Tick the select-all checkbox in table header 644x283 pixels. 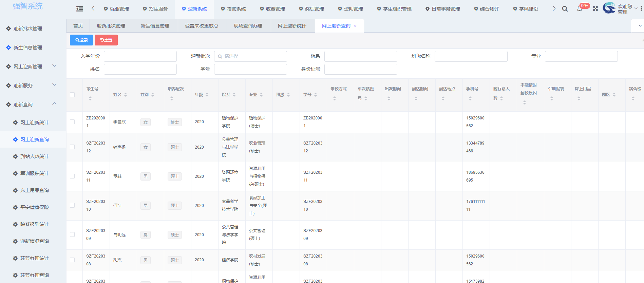click(x=72, y=95)
